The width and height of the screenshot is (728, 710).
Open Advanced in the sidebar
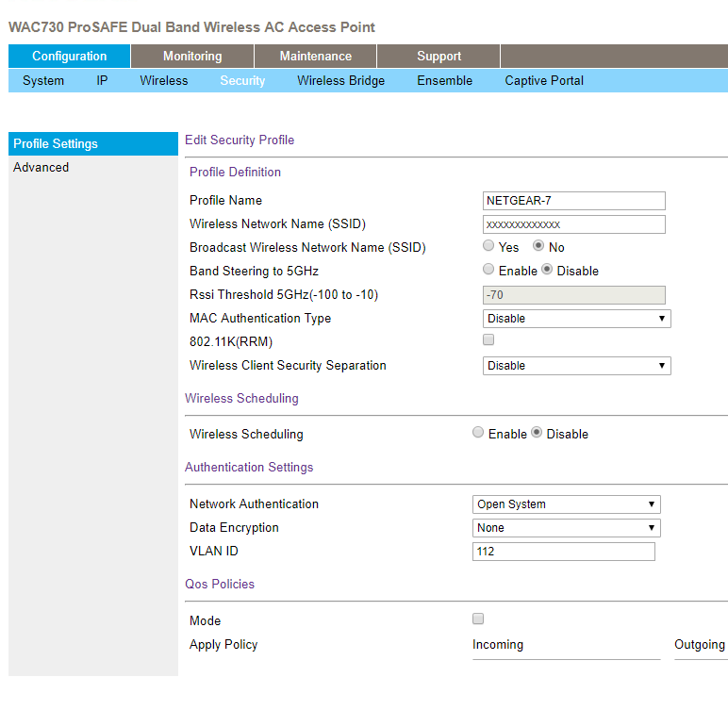coord(41,167)
